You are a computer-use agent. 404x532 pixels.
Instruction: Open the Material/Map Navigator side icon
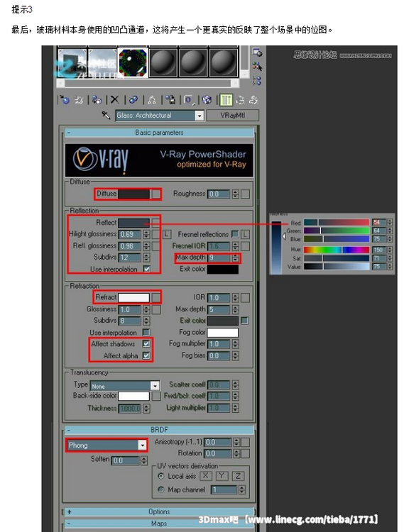click(x=257, y=80)
